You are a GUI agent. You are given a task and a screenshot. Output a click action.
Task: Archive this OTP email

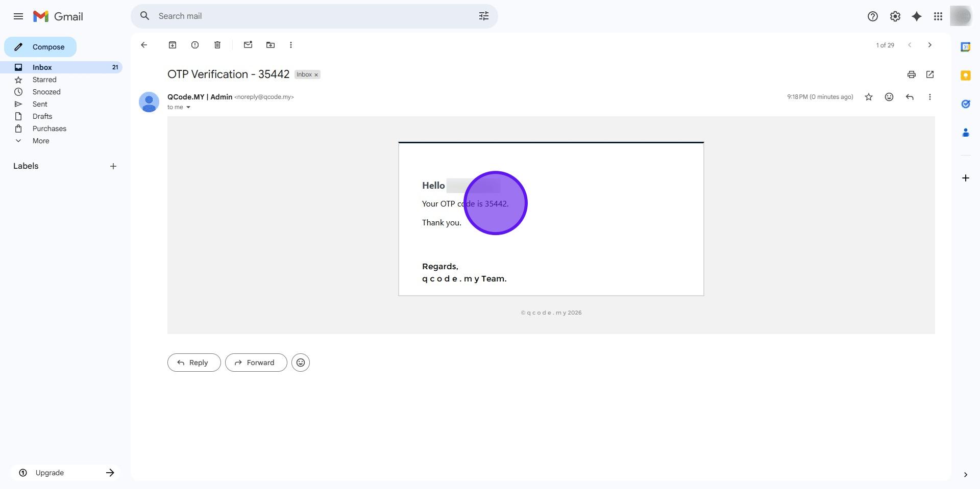click(173, 45)
